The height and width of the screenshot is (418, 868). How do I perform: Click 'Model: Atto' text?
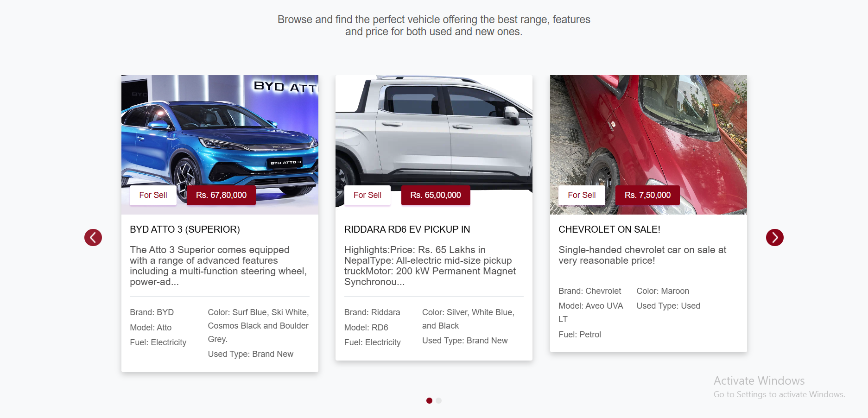click(151, 328)
